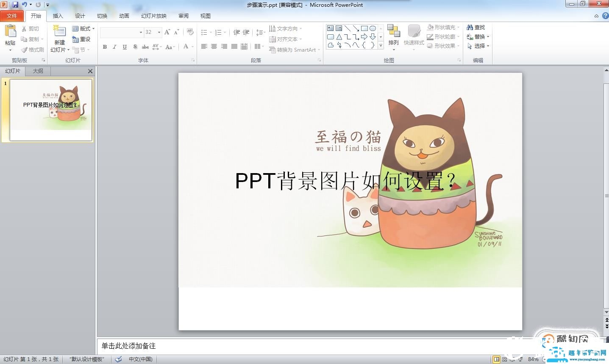Select the oval shape tool
The image size is (609, 364).
pos(373,28)
